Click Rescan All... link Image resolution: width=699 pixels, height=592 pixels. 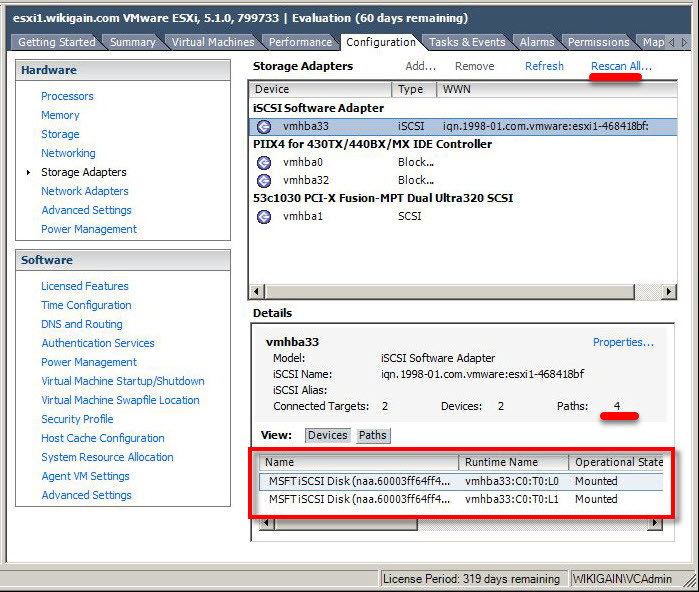(x=621, y=66)
